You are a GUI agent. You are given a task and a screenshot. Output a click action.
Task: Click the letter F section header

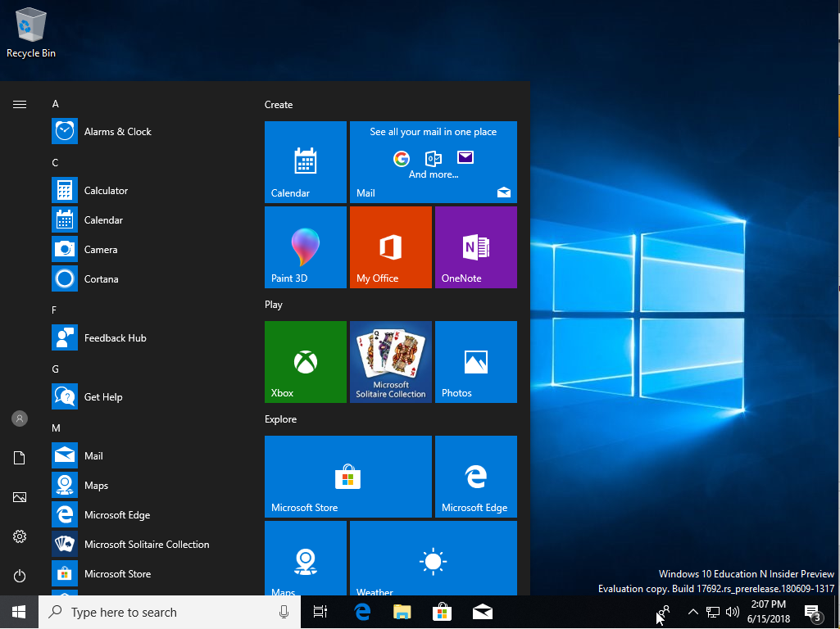coord(54,310)
